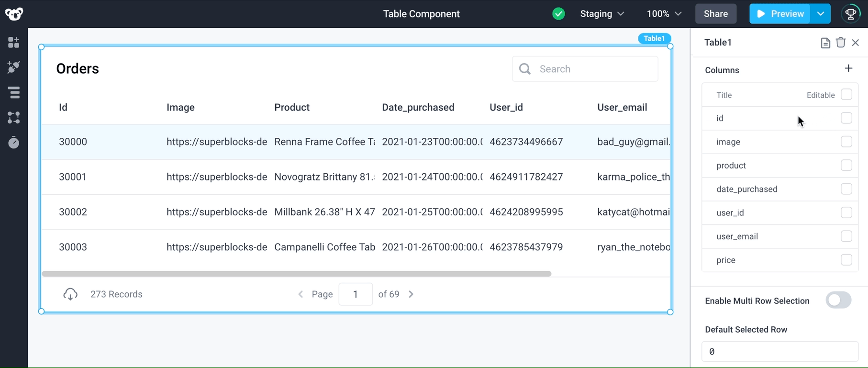Viewport: 868px width, 368px height.
Task: Click the trash icon to delete Table1
Action: coord(840,43)
